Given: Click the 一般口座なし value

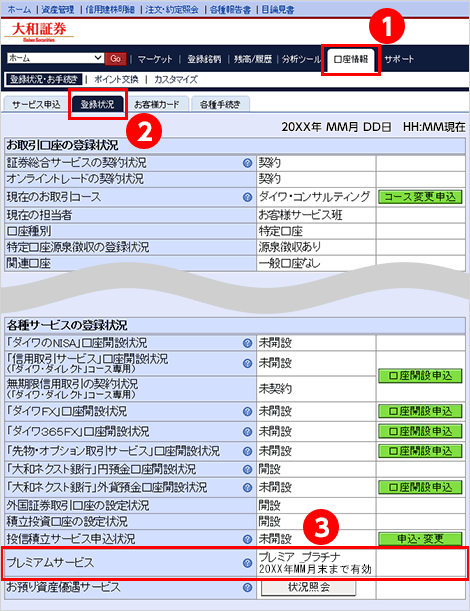Looking at the screenshot, I should pyautogui.click(x=289, y=263).
